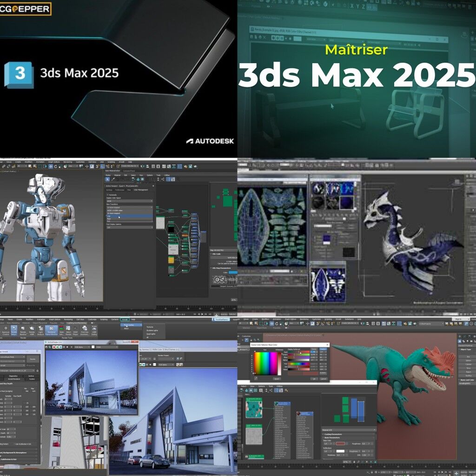Open the Rendered Frame Window ribbon button
This screenshot has height=476, width=476.
[51, 331]
